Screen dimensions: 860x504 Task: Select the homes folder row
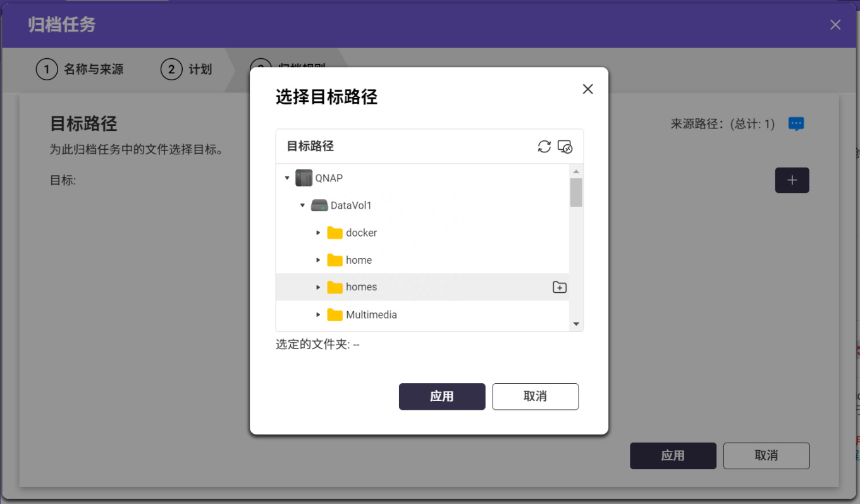pyautogui.click(x=422, y=287)
